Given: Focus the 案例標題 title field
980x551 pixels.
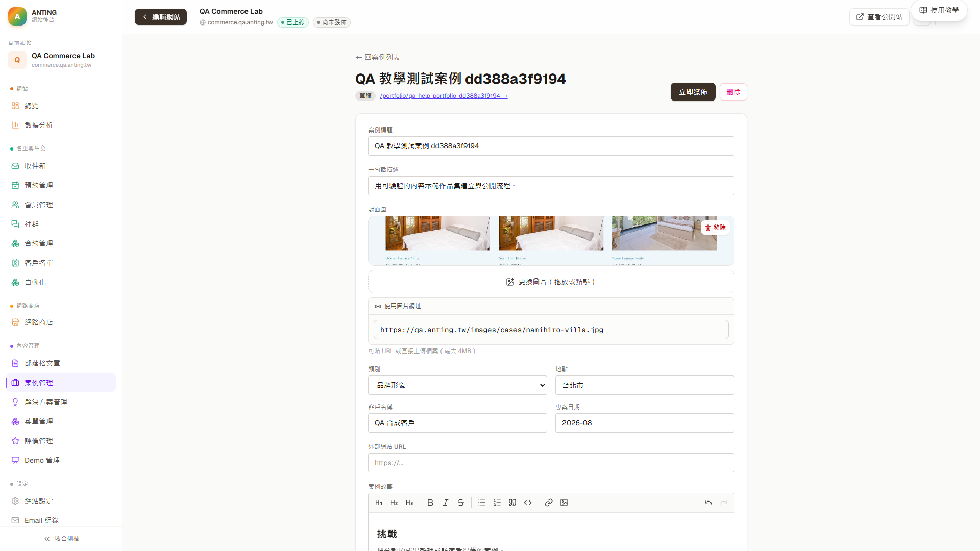Looking at the screenshot, I should click(x=551, y=146).
